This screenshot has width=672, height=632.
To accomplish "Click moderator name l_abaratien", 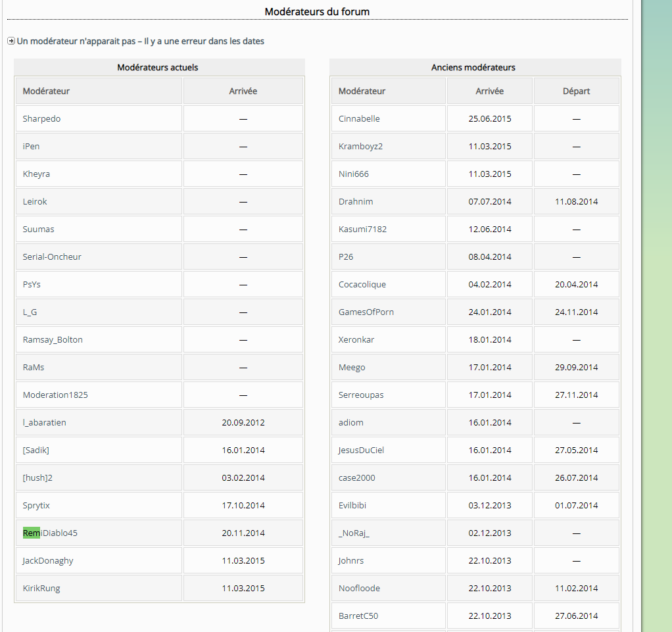I will 44,422.
